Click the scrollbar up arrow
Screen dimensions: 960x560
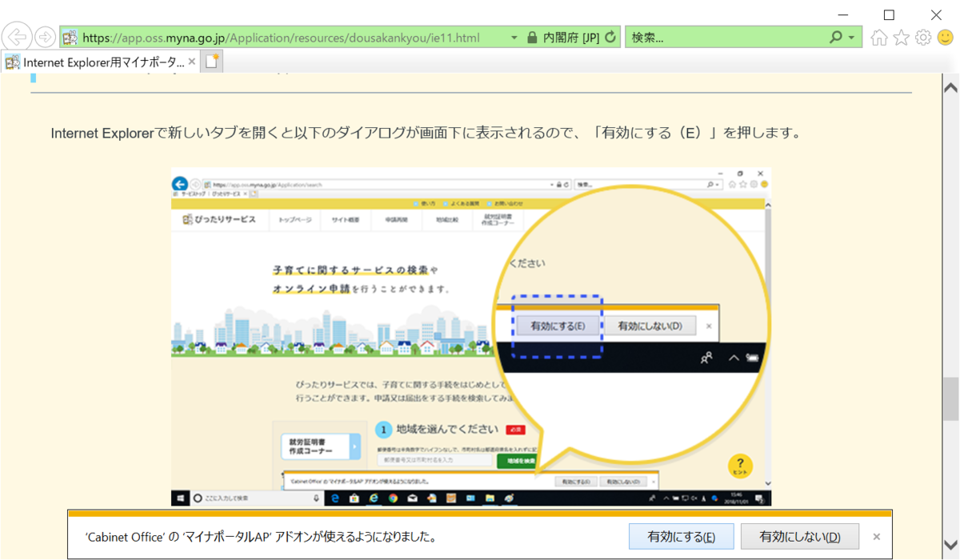(950, 86)
